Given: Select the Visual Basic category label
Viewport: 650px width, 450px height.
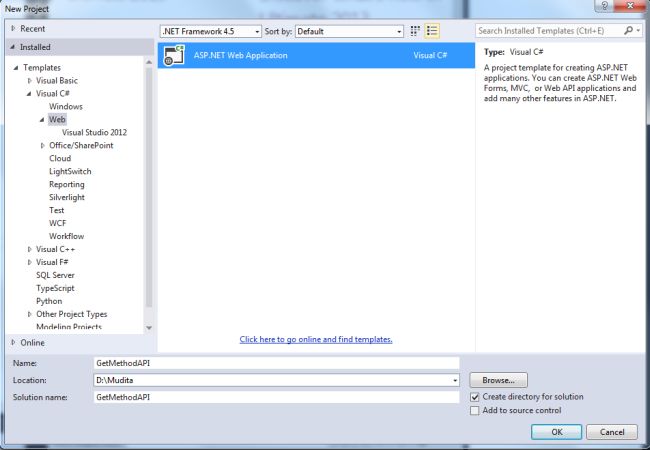Looking at the screenshot, I should pos(57,80).
